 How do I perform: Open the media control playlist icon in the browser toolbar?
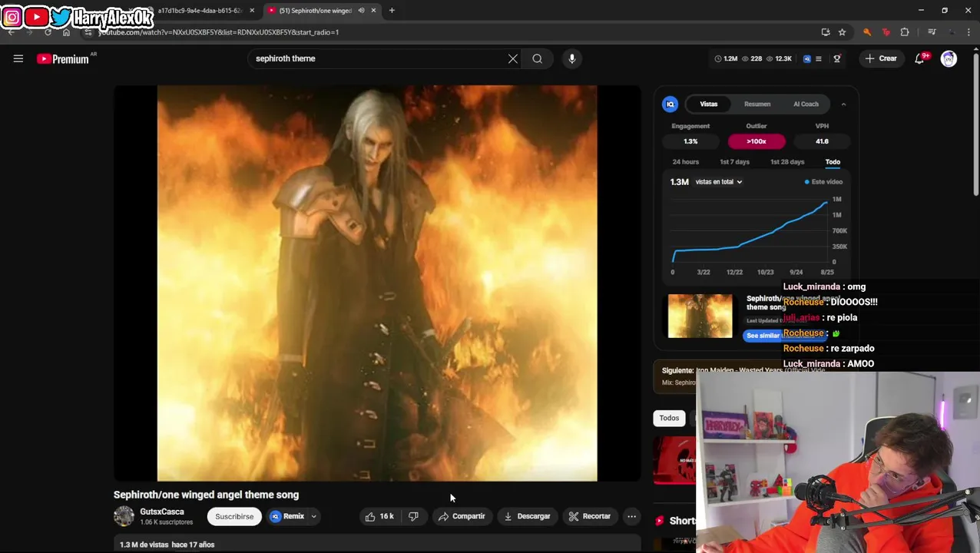[x=932, y=32]
